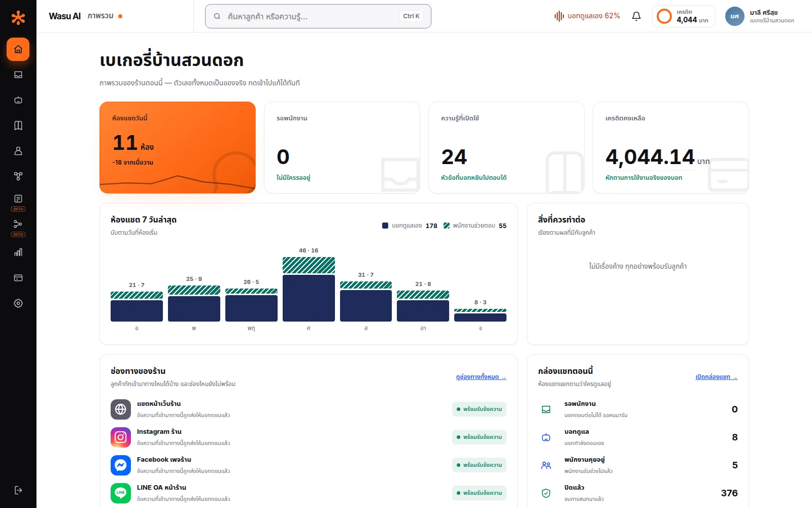Select the Instagram channel icon

pos(121,437)
